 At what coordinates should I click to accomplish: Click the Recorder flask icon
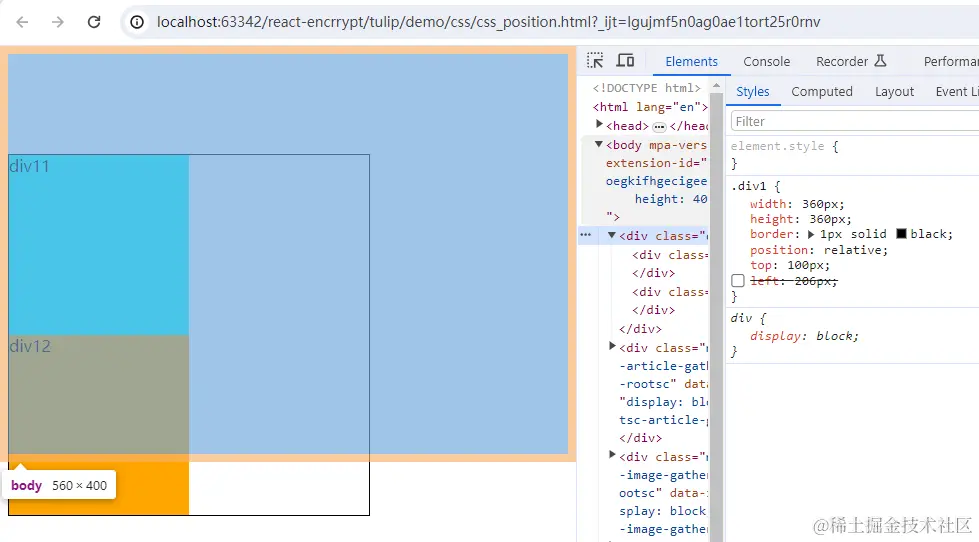click(x=880, y=61)
